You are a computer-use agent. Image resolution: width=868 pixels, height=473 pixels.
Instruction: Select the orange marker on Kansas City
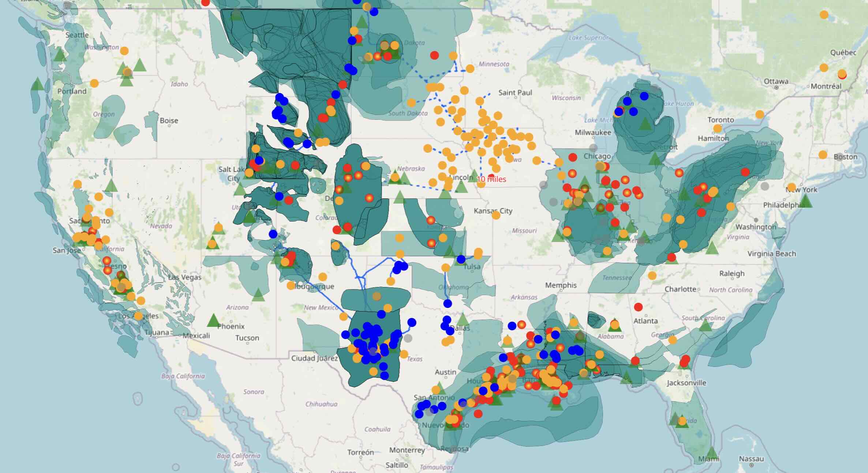pyautogui.click(x=496, y=215)
